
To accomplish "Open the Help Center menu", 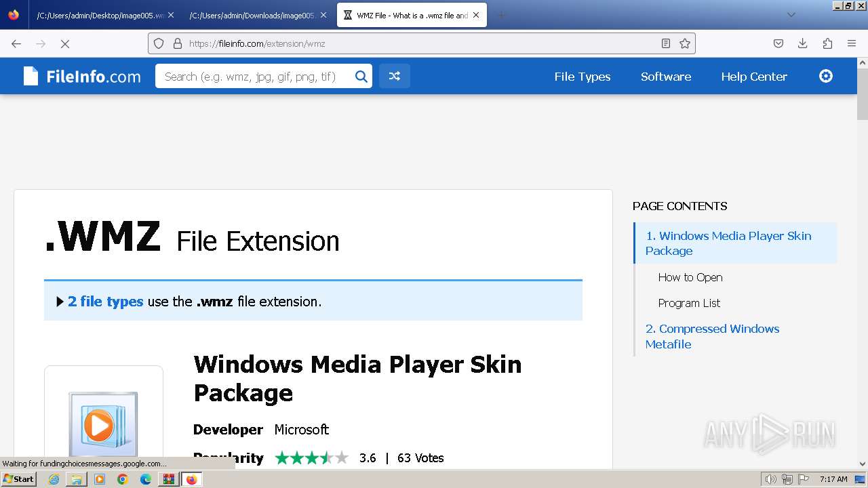I will point(754,77).
